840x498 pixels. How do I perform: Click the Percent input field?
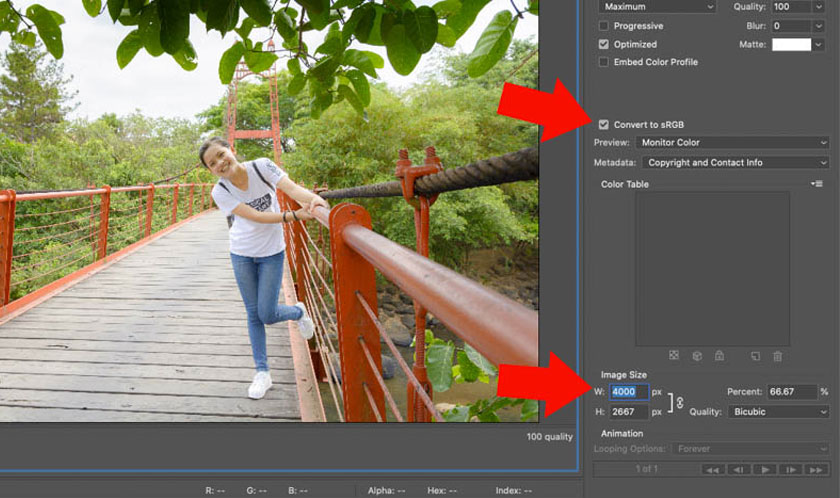point(792,392)
